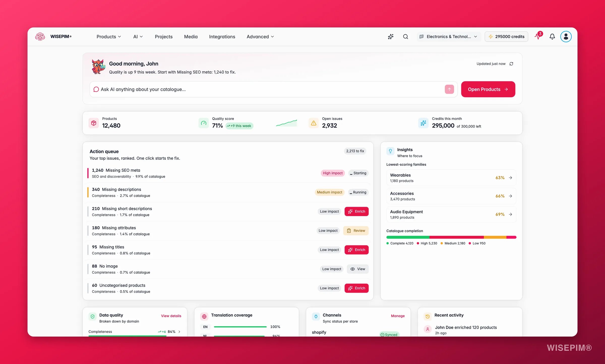The image size is (605, 364).
Task: View products with No image
Action: click(358, 269)
